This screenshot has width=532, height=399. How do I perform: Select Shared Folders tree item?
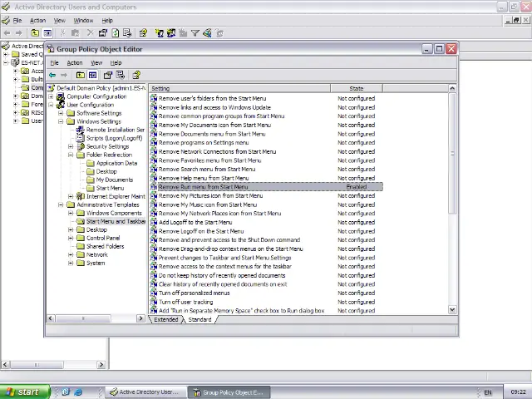[106, 246]
